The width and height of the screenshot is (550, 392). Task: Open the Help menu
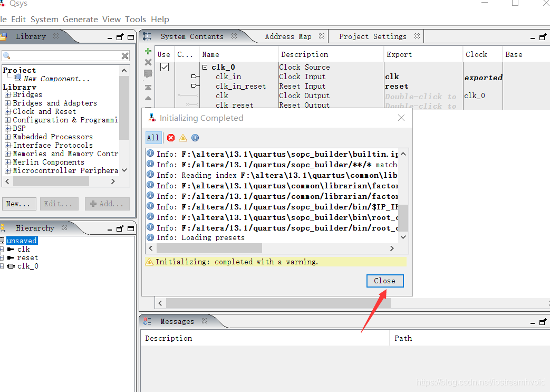click(x=160, y=20)
